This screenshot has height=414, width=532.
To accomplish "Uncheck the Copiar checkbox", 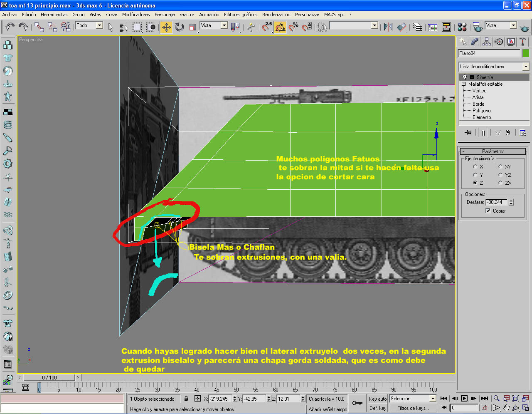I will click(488, 211).
